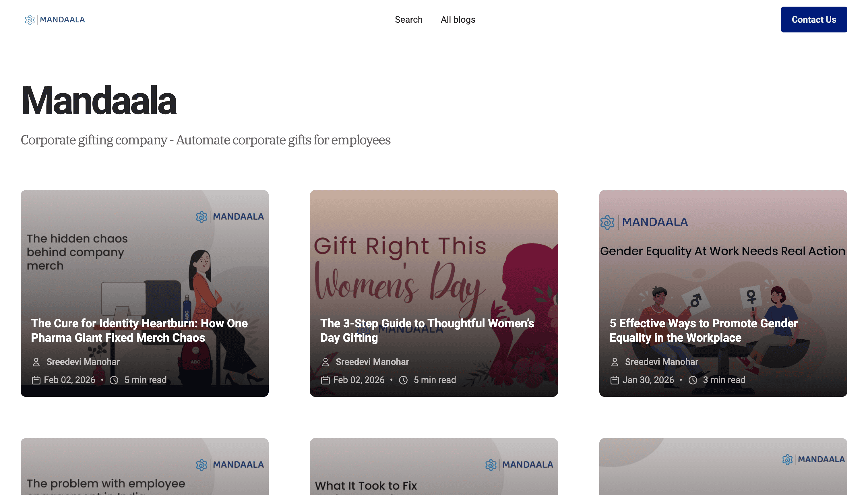Open the 'problem with employee' blog thumbnail

[x=144, y=469]
